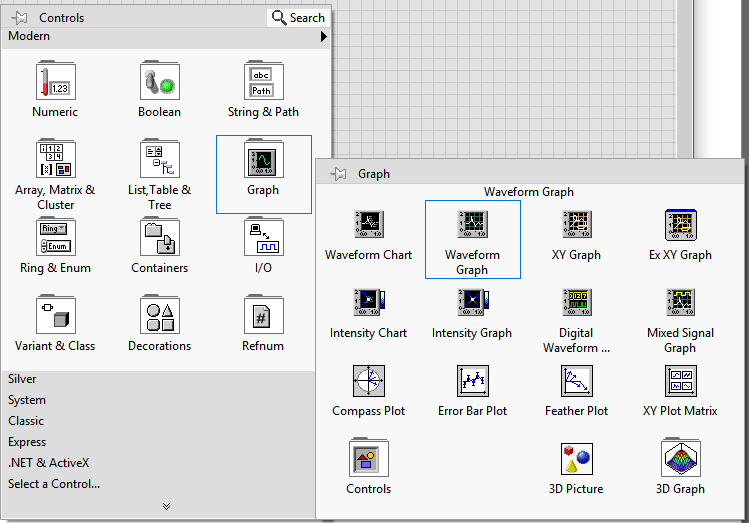Screen dimensions: 749x523
Task: Expand the Modern category arrow
Action: click(323, 37)
